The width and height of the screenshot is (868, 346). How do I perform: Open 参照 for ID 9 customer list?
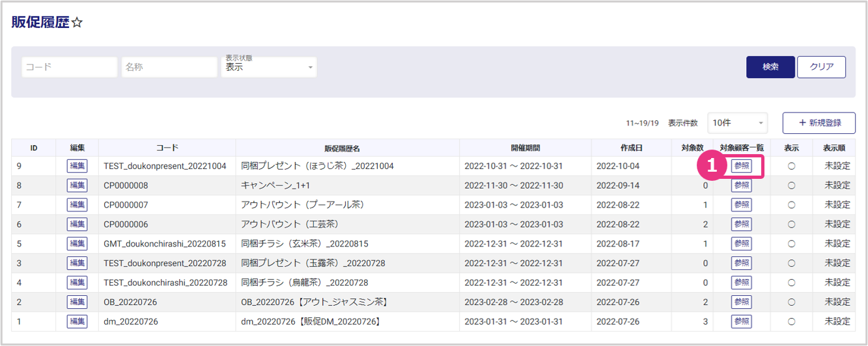pyautogui.click(x=741, y=166)
